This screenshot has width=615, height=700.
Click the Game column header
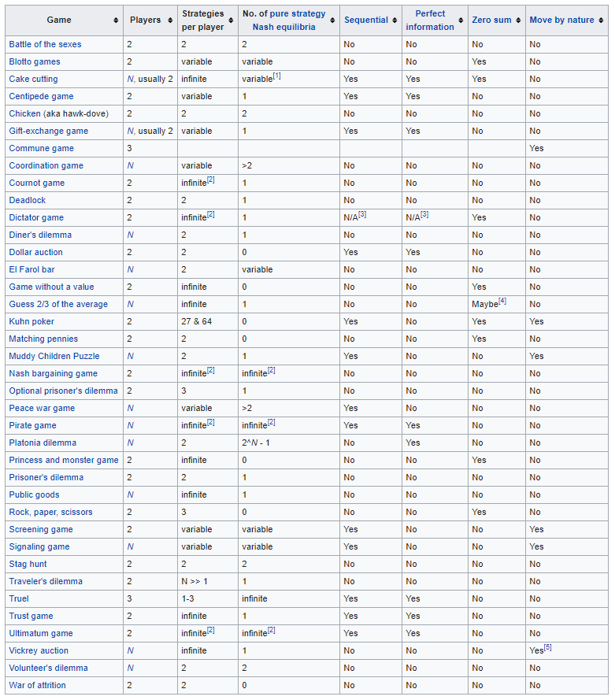[x=65, y=20]
